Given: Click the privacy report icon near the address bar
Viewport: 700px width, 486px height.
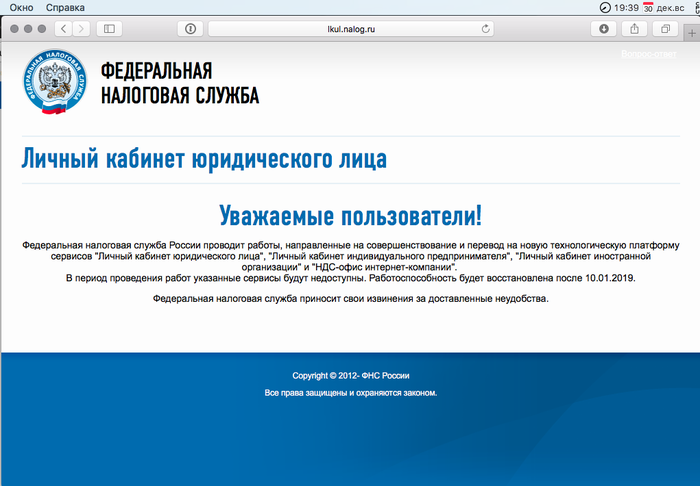Looking at the screenshot, I should pyautogui.click(x=190, y=29).
